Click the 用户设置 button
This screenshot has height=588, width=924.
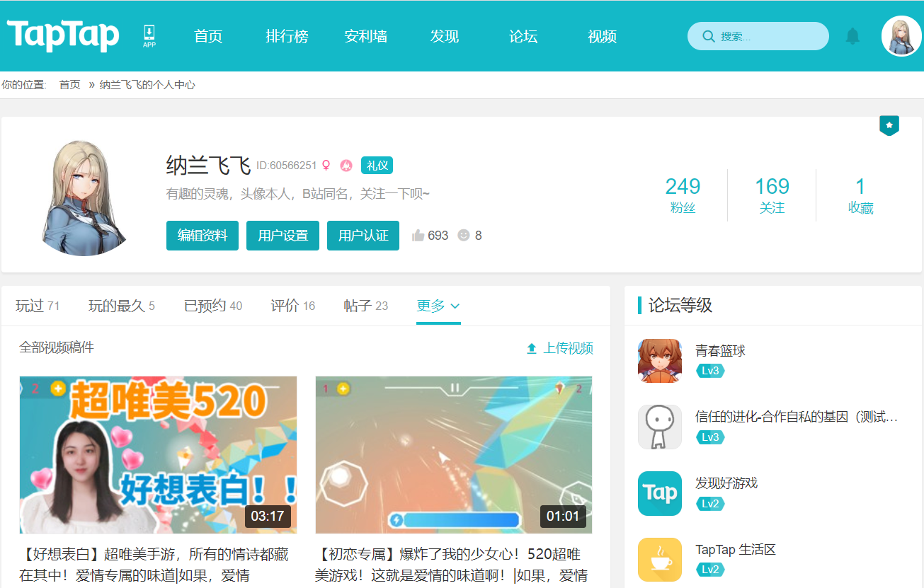[x=283, y=236]
